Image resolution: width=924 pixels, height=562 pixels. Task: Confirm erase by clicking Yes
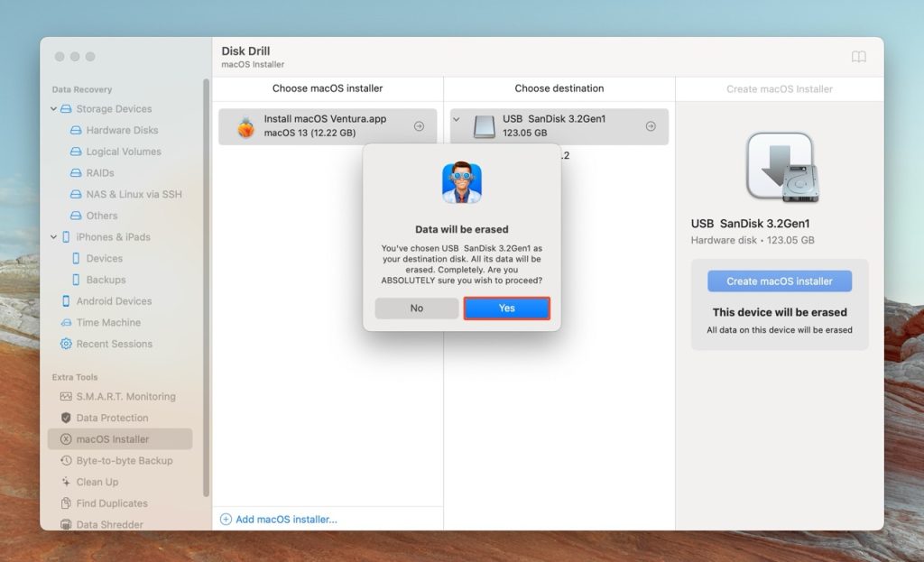pyautogui.click(x=506, y=308)
